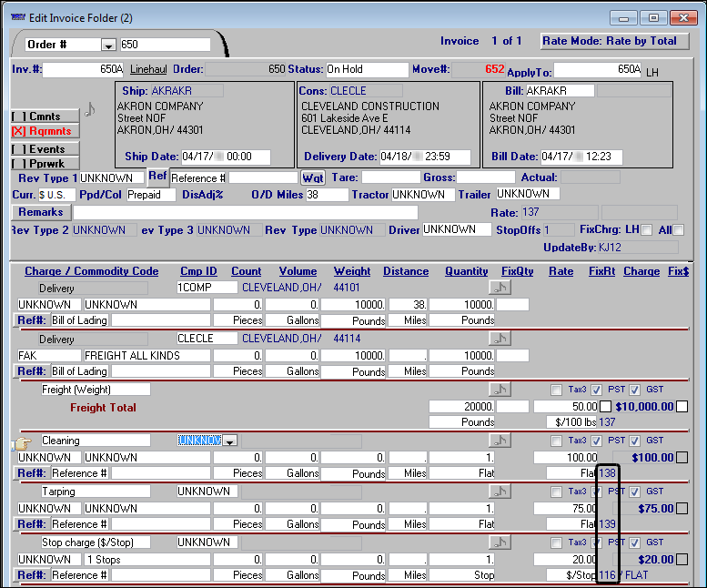
Task: Click the note icon on Stop charge row
Action: [498, 542]
